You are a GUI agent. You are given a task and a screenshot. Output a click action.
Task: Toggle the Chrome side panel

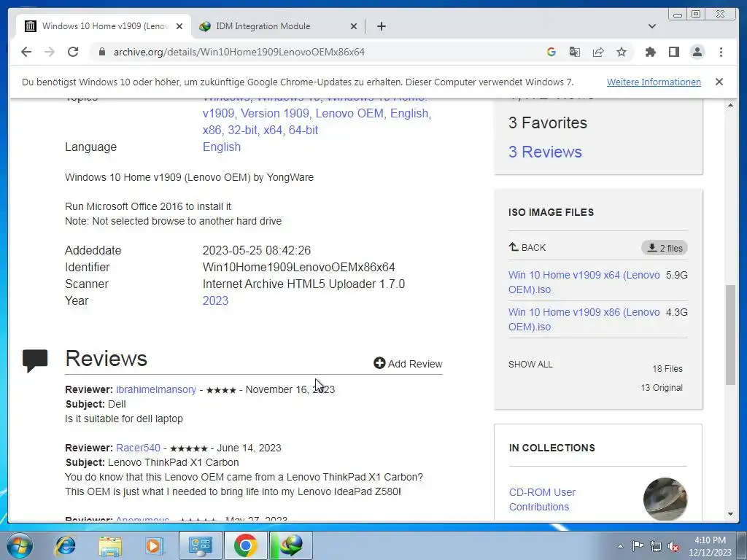[673, 52]
